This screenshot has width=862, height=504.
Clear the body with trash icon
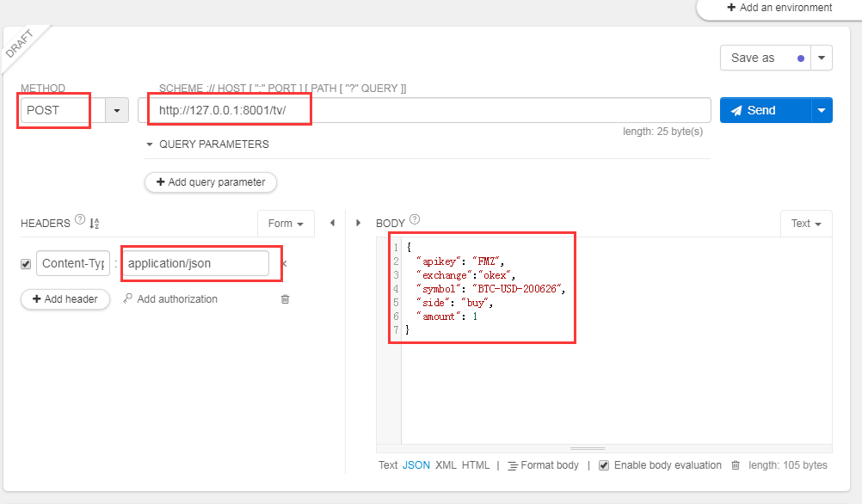pos(736,465)
